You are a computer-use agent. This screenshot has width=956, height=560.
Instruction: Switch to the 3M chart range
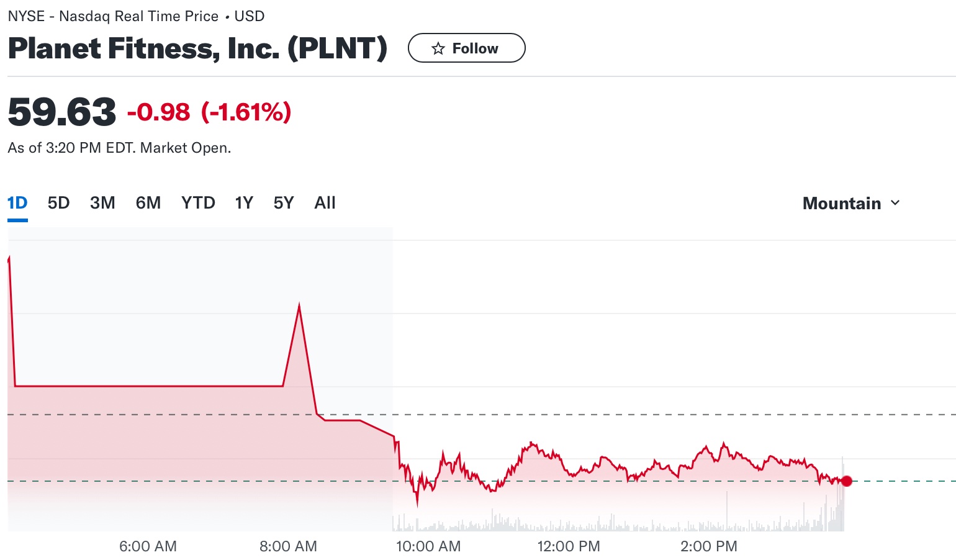click(x=102, y=202)
